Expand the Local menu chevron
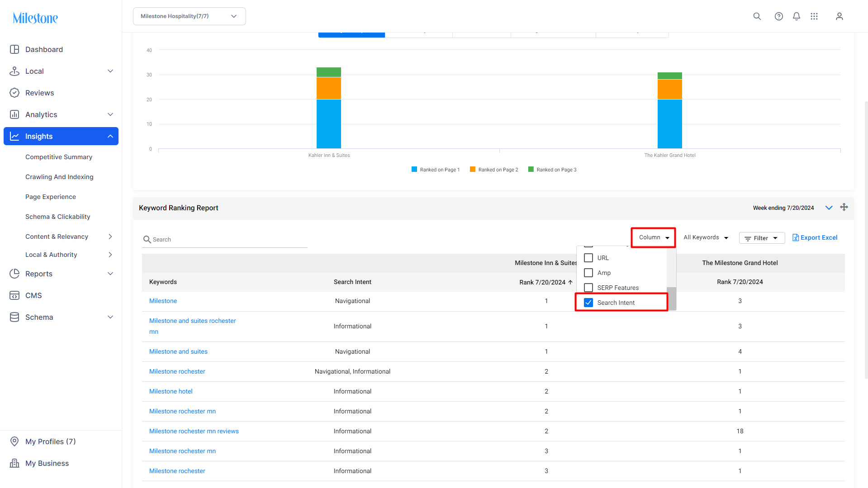The height and width of the screenshot is (488, 868). [110, 71]
